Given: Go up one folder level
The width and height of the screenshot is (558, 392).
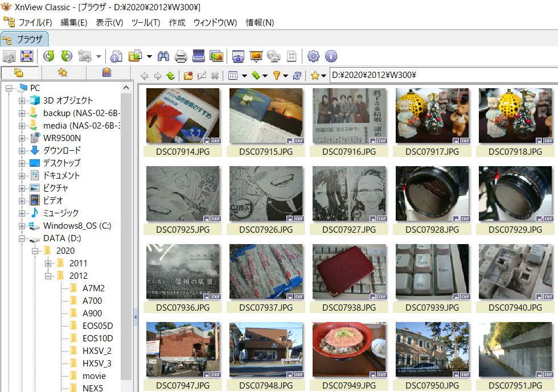Looking at the screenshot, I should 171,76.
